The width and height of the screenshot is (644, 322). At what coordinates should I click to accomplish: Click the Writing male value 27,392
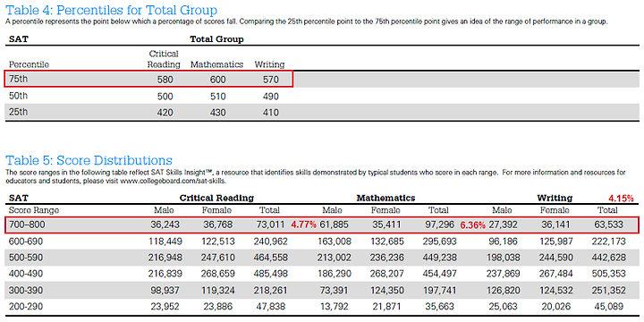tap(504, 225)
